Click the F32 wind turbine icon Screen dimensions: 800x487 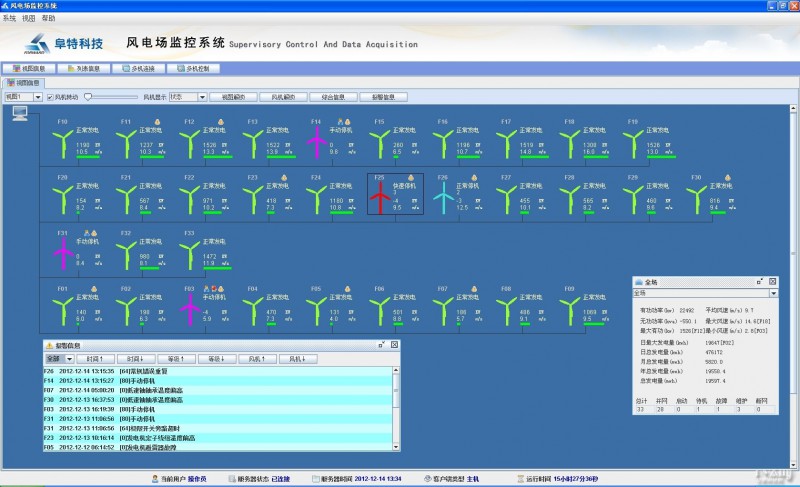(127, 255)
